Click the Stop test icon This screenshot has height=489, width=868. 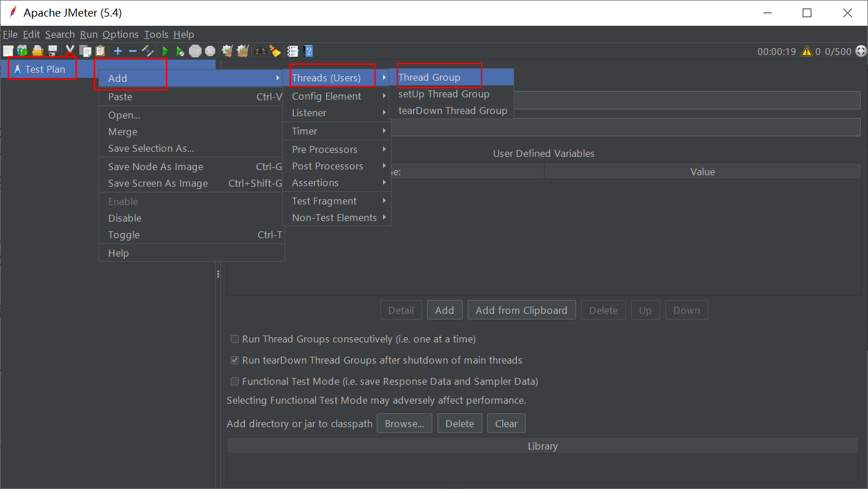(195, 51)
